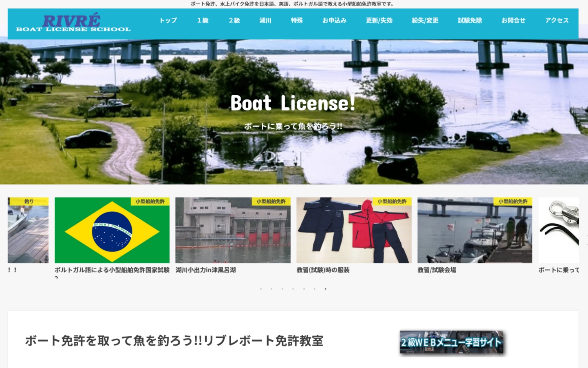Click the Boat License! hero heading
The width and height of the screenshot is (588, 368).
pos(293,103)
